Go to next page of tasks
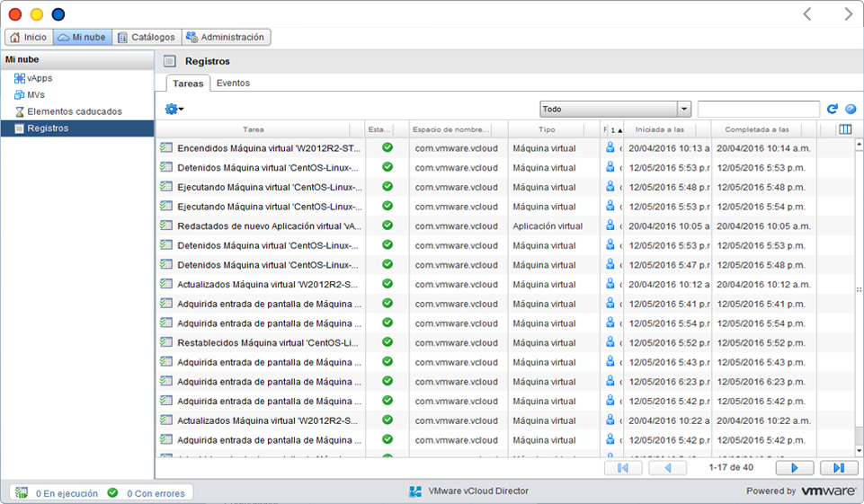The width and height of the screenshot is (864, 504). pos(794,468)
